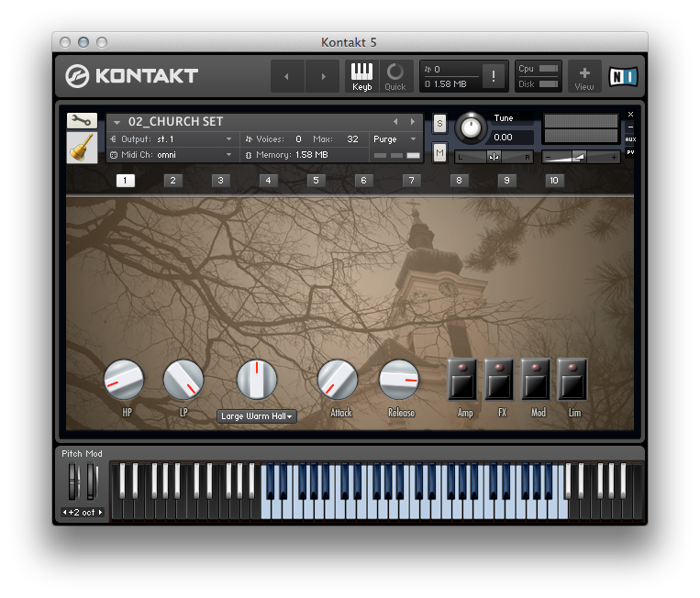700x598 pixels.
Task: Click the 02_CHURCH SET instrument name
Action: [x=175, y=121]
